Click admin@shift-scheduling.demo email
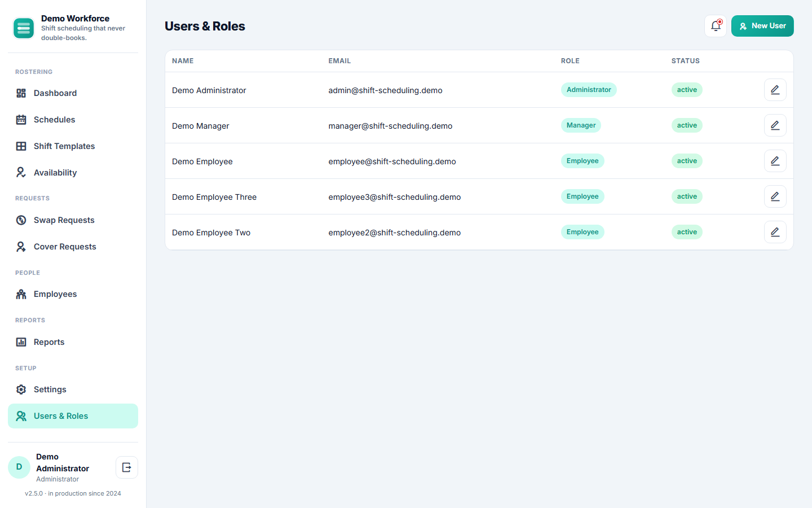The image size is (812, 508). pyautogui.click(x=385, y=90)
